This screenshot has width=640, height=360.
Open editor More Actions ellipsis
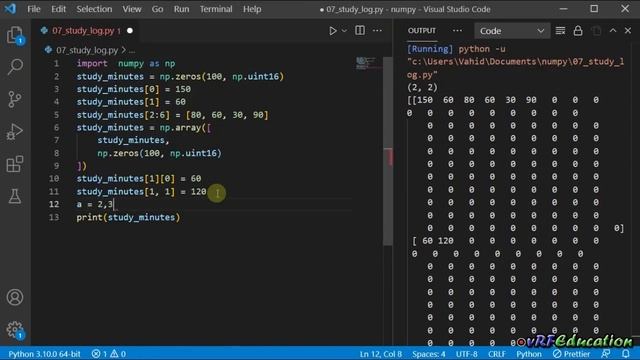[x=377, y=31]
